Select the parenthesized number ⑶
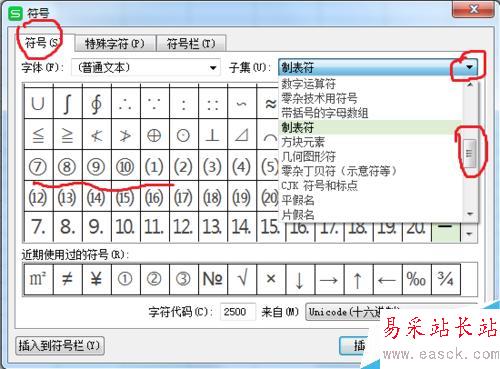The width and height of the screenshot is (500, 369). click(213, 166)
